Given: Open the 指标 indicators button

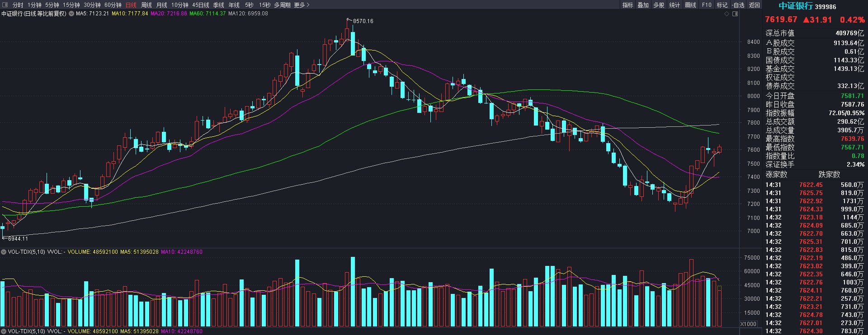Looking at the screenshot, I should 627,5.
